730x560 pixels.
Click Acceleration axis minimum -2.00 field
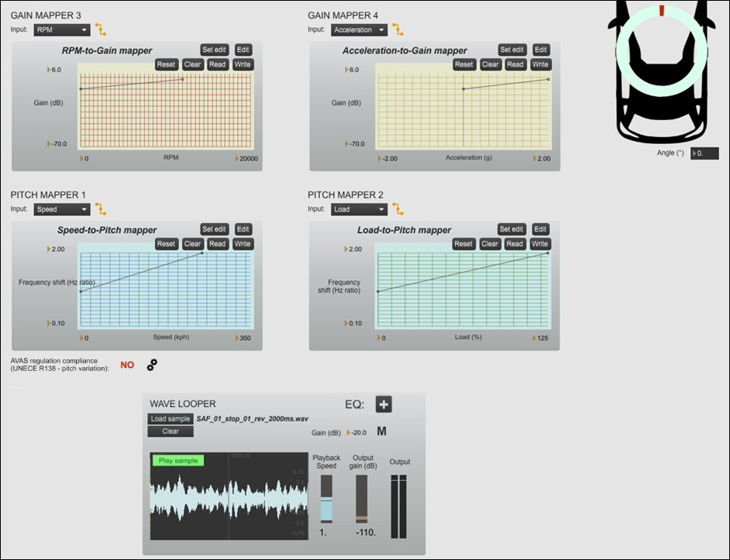click(387, 159)
